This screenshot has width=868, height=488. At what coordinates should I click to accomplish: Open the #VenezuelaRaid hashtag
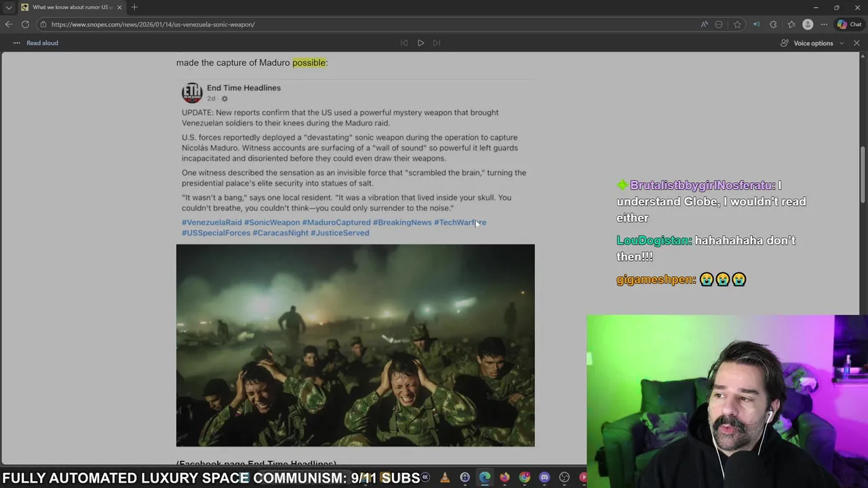212,222
